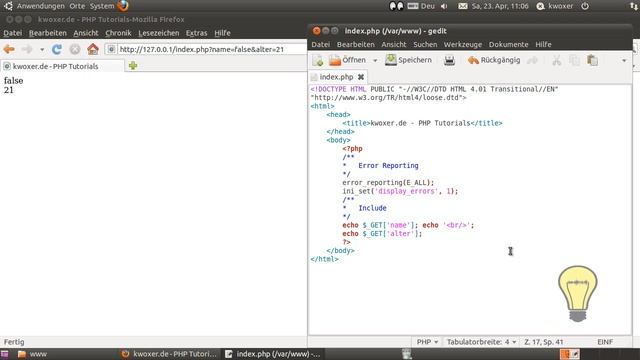Click the eyes applet icon in top panel
640x360 pixels.
click(x=396, y=6)
